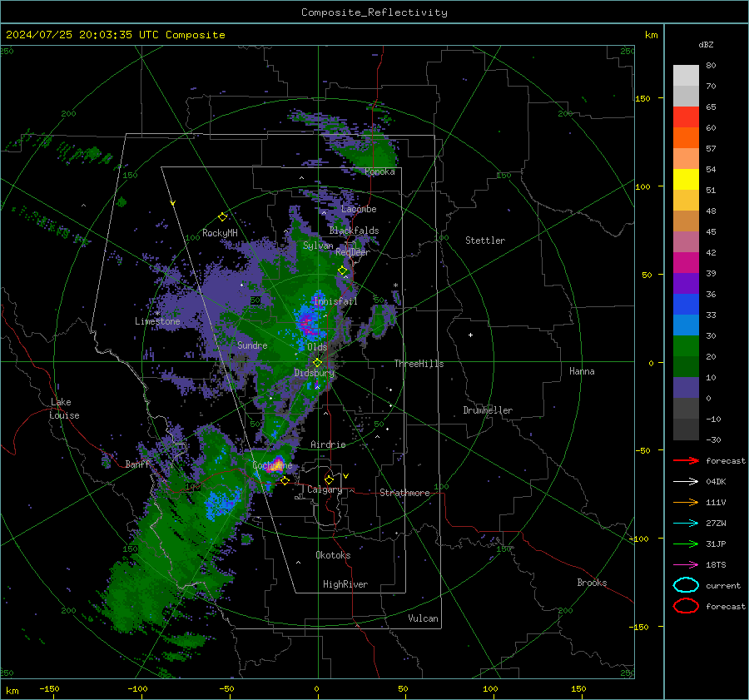Image resolution: width=749 pixels, height=700 pixels.
Task: Click the Stettler label
Action: (x=485, y=241)
